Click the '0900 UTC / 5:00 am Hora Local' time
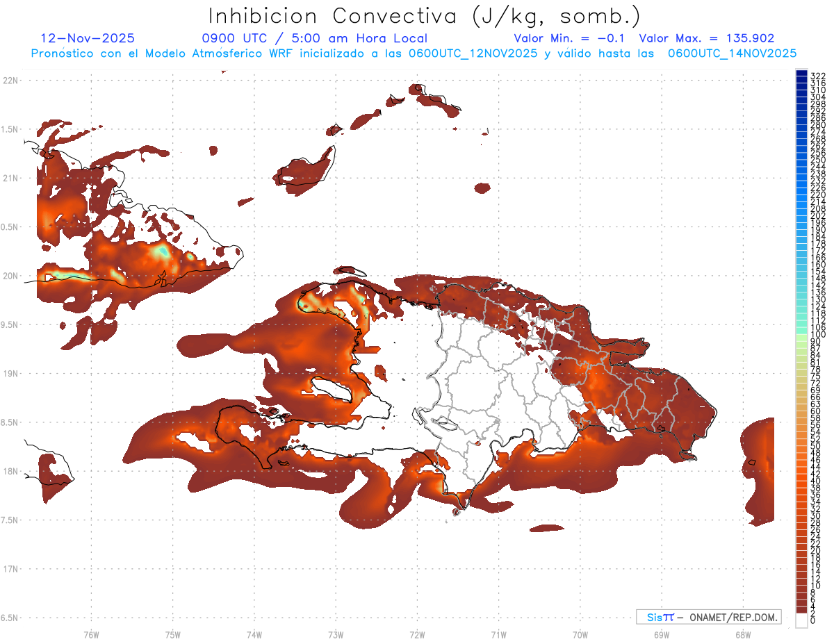The height and width of the screenshot is (644, 834). pyautogui.click(x=314, y=38)
